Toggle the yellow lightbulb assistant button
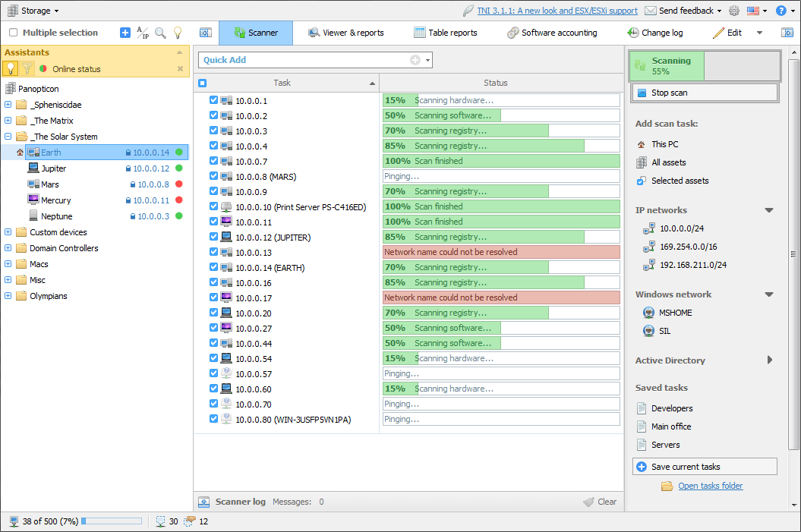This screenshot has width=801, height=532. coord(10,68)
